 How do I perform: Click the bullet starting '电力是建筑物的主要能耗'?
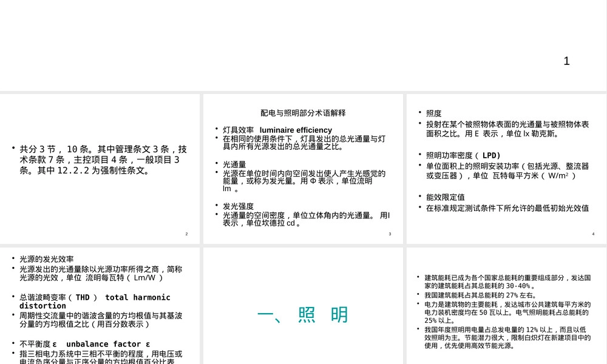[x=507, y=312]
